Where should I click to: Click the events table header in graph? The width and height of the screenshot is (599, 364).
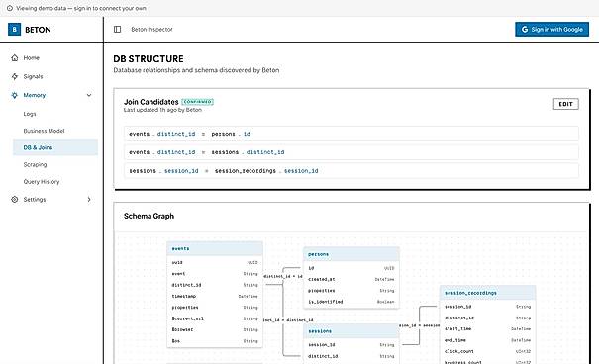coord(215,249)
